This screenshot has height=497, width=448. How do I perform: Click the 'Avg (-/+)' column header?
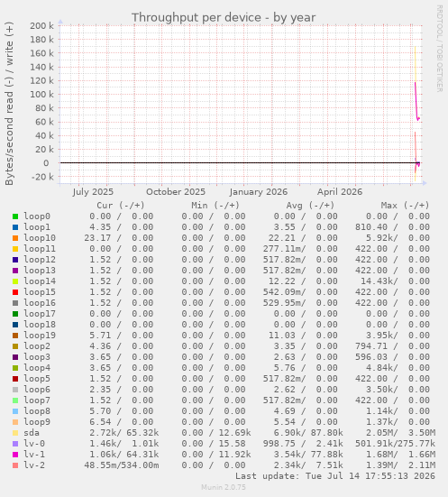coord(310,206)
